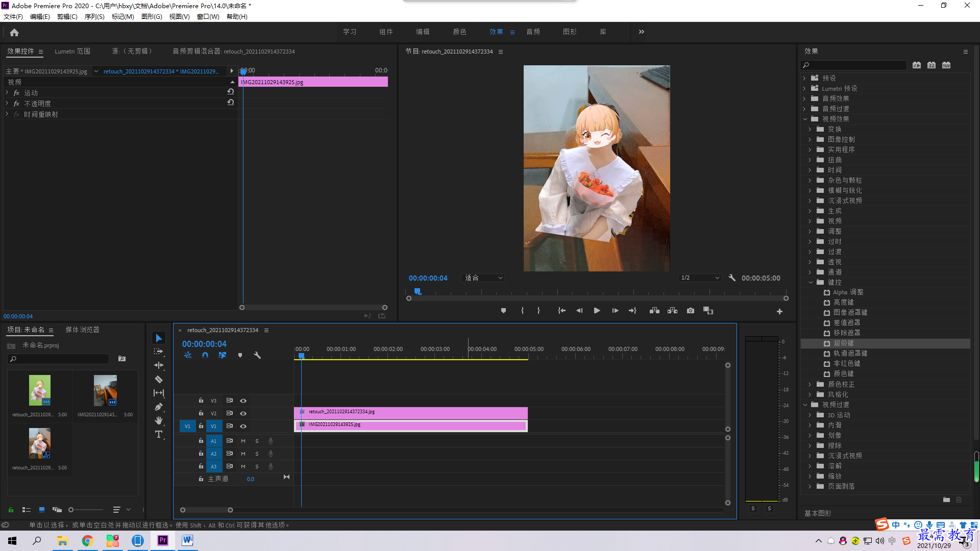Open the Lumetri Scopes tab

72,52
